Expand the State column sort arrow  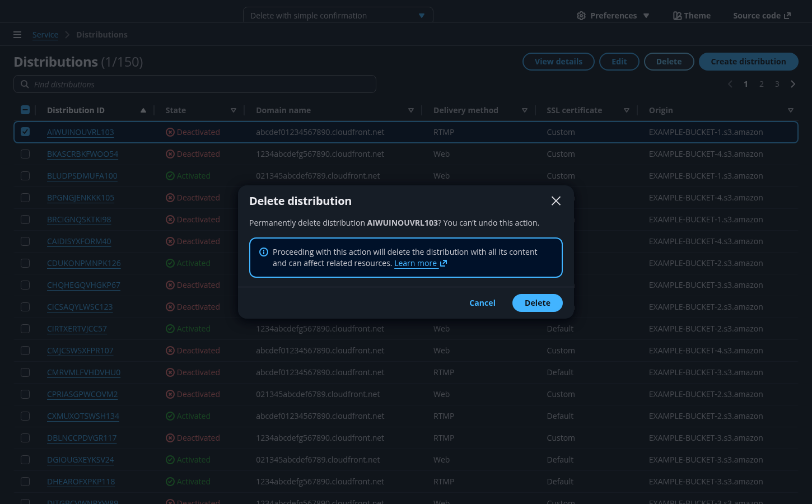point(234,110)
